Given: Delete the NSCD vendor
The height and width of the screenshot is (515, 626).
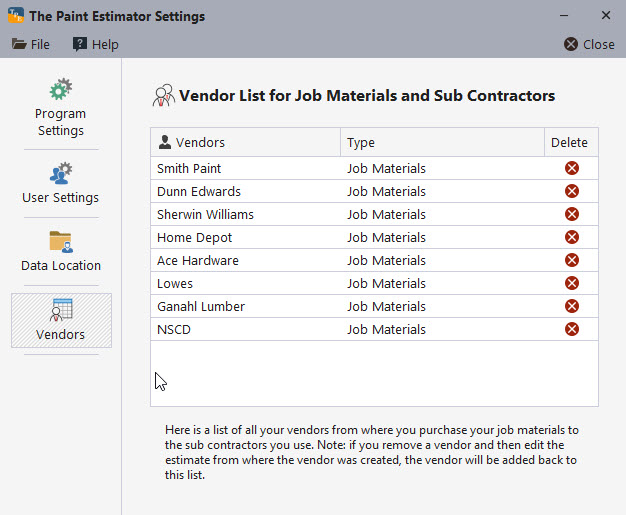Looking at the screenshot, I should (x=572, y=329).
